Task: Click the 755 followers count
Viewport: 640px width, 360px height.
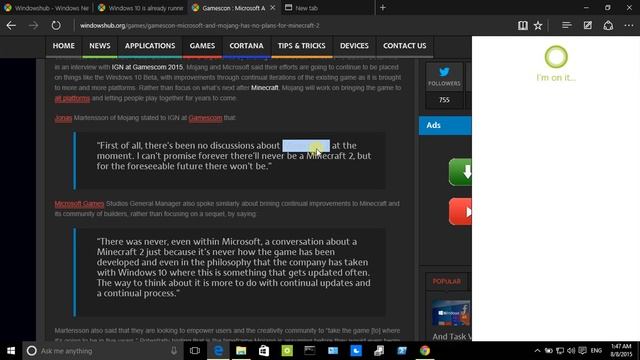Action: pyautogui.click(x=444, y=100)
